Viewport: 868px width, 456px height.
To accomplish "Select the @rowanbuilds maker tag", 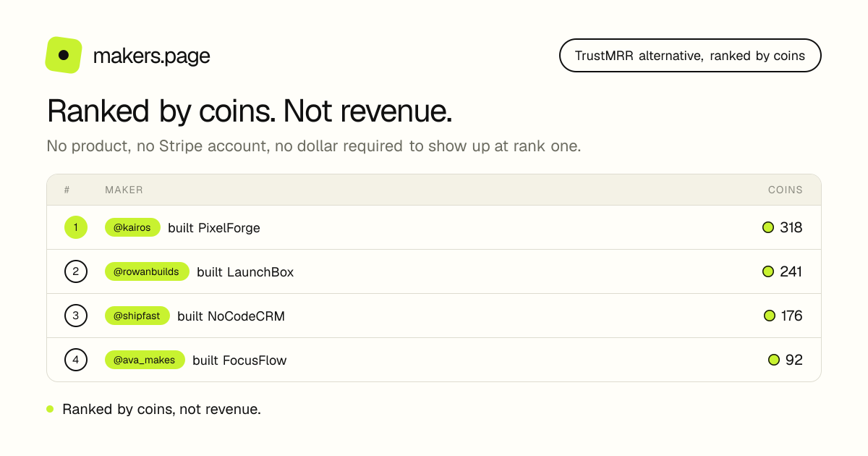I will coord(147,271).
